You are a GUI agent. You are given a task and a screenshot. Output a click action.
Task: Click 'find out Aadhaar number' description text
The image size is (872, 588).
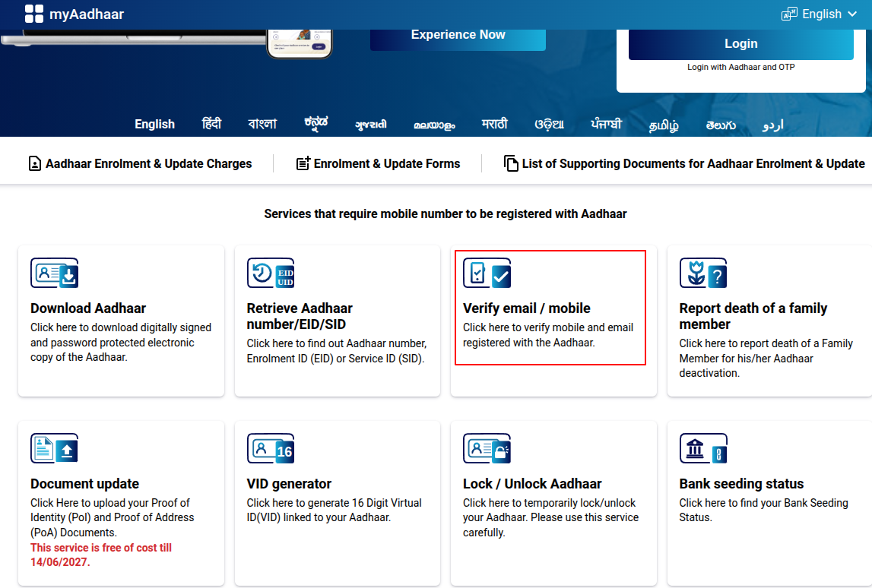pos(337,351)
